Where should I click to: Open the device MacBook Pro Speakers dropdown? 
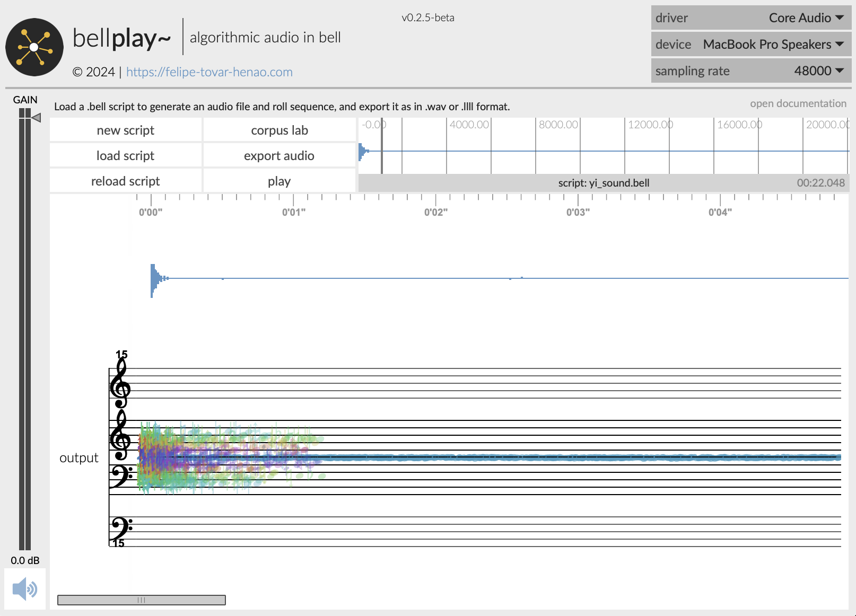[x=751, y=44]
